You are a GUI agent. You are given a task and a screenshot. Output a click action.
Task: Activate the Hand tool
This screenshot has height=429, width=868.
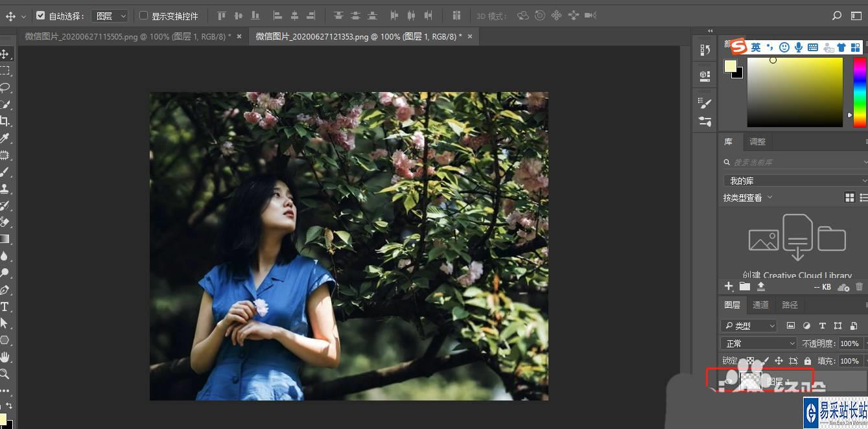tap(5, 357)
